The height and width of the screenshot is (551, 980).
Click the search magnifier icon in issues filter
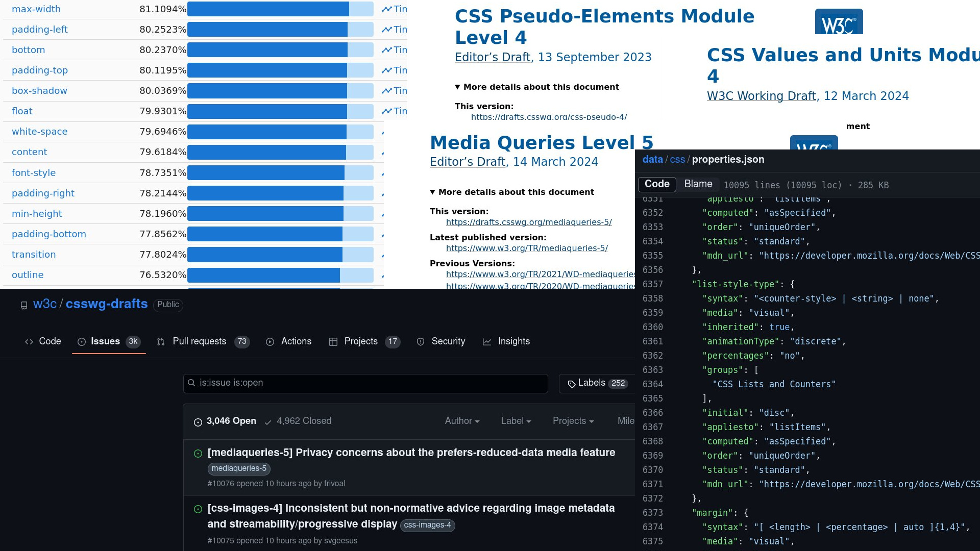point(191,383)
